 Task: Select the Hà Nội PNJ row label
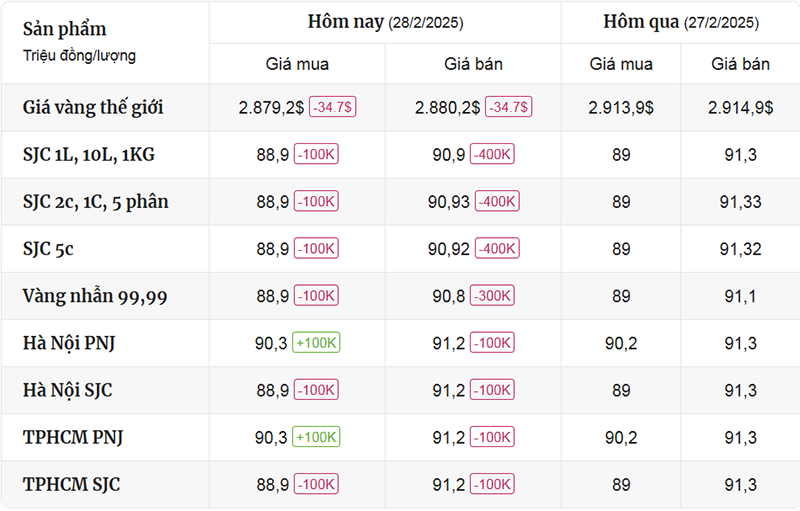[69, 343]
